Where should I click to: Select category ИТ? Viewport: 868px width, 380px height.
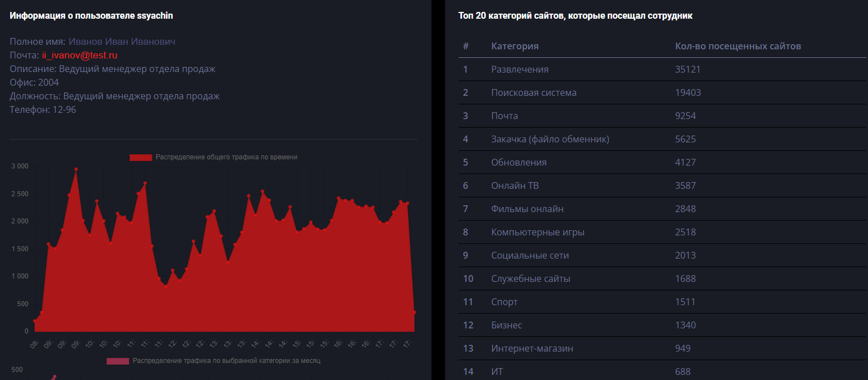pyautogui.click(x=497, y=371)
